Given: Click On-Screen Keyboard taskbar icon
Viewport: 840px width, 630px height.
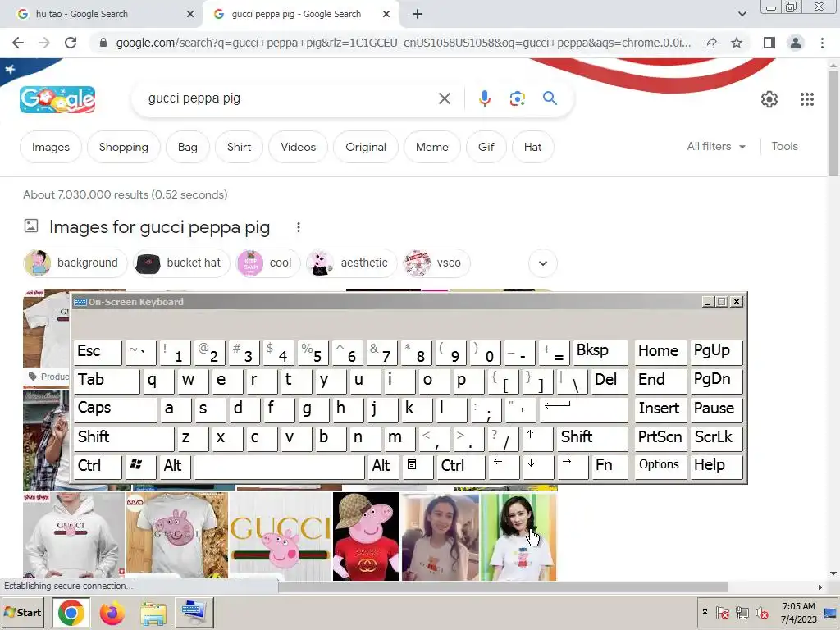Looking at the screenshot, I should coord(194,612).
